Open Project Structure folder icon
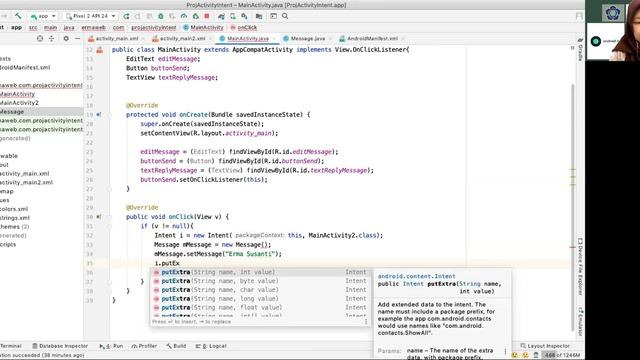Image resolution: width=640 pixels, height=360 pixels. pyautogui.click(x=259, y=16)
